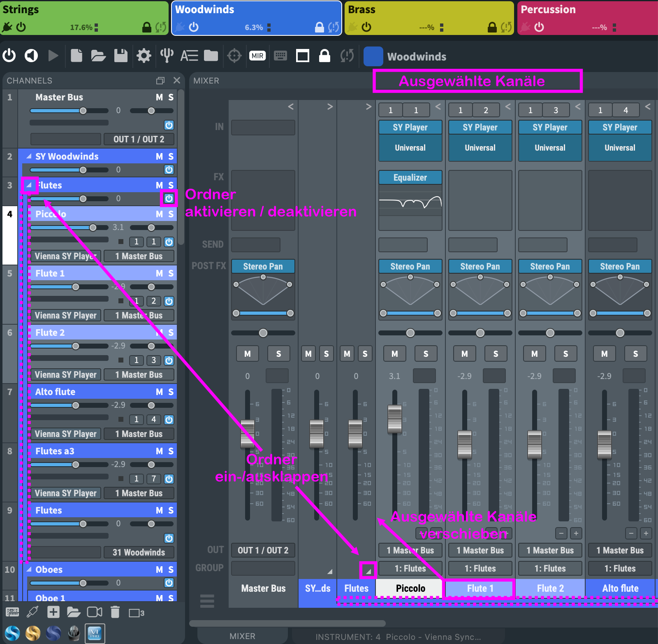The image size is (658, 644).
Task: Click the tuning fork icon
Action: point(167,56)
